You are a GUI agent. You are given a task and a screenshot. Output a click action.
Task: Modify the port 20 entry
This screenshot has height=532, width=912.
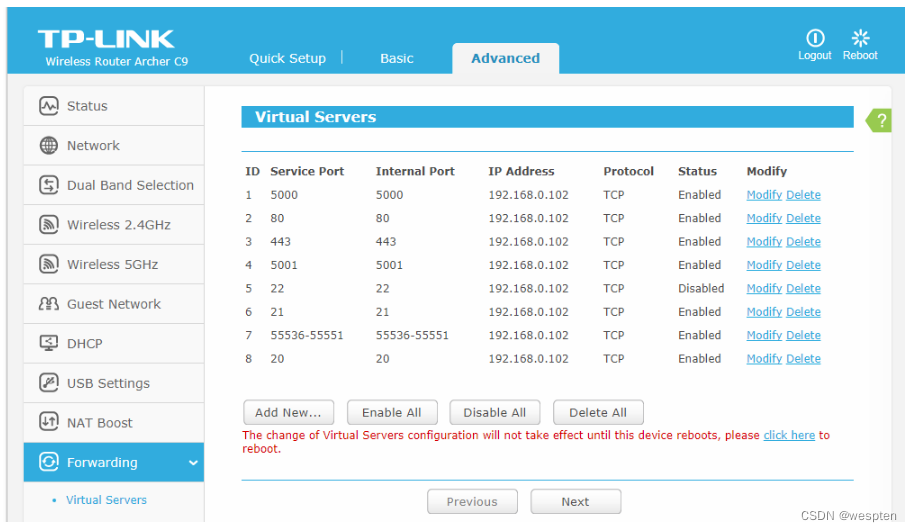click(x=764, y=359)
